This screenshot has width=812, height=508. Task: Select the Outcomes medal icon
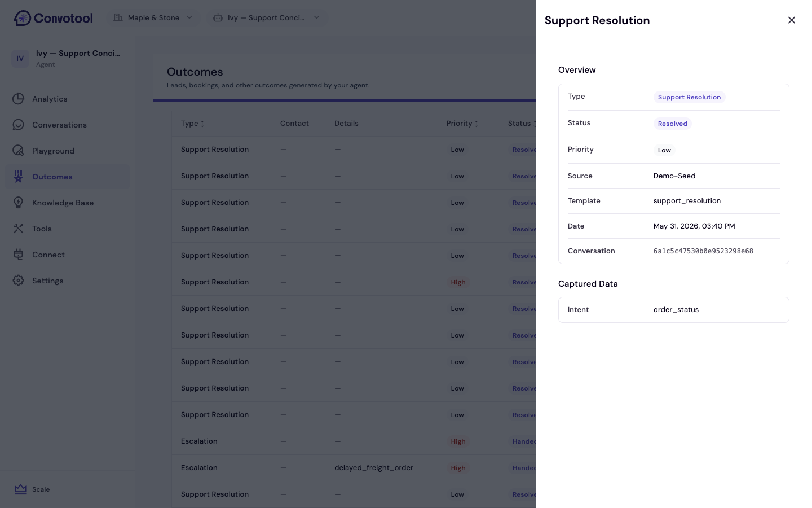(x=19, y=177)
